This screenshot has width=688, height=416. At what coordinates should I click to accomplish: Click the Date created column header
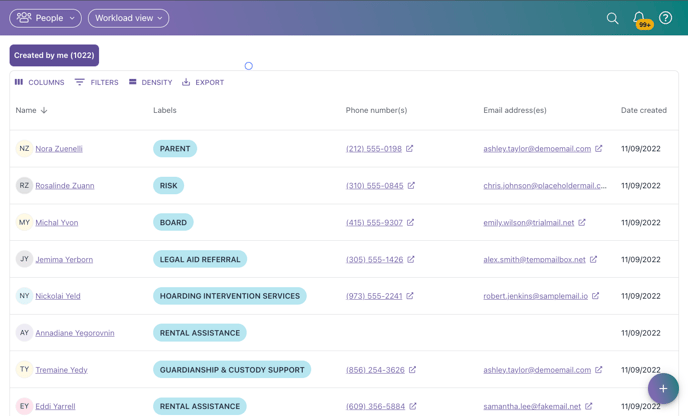pyautogui.click(x=643, y=110)
